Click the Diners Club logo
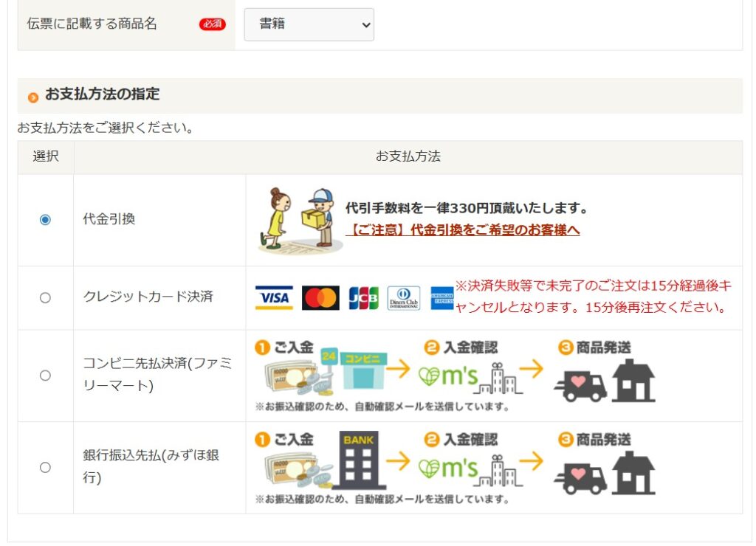This screenshot has width=756, height=546. point(404,298)
